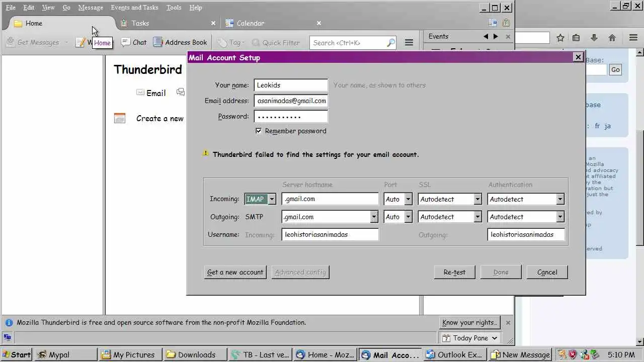The height and width of the screenshot is (362, 644).
Task: Click the Email envelope icon under Thunderbird
Action: [140, 93]
